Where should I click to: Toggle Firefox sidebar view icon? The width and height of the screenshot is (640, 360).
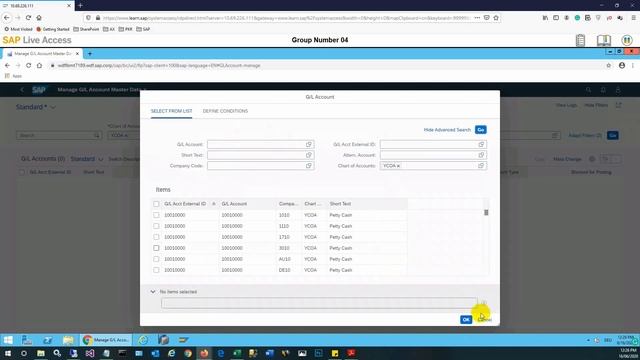point(556,18)
